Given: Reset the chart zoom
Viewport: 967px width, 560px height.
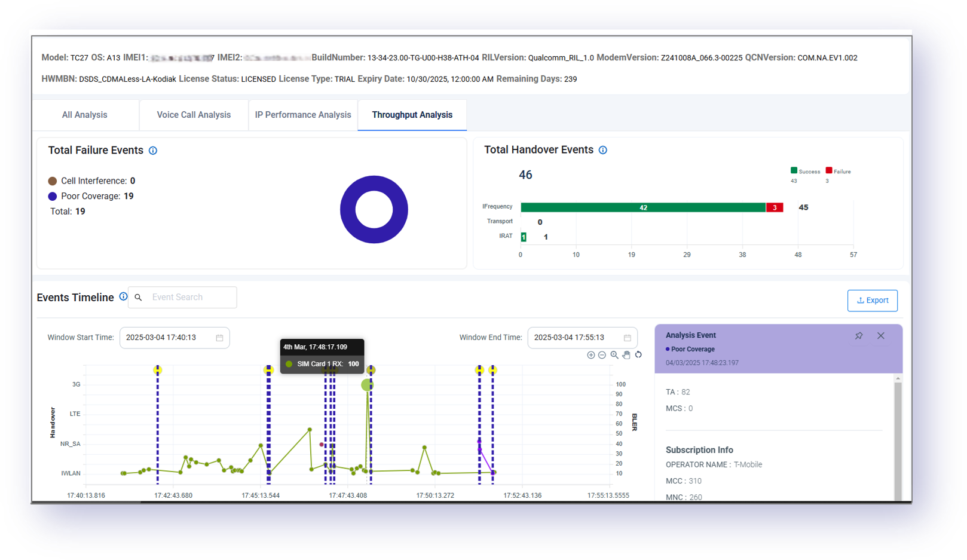Looking at the screenshot, I should (638, 355).
